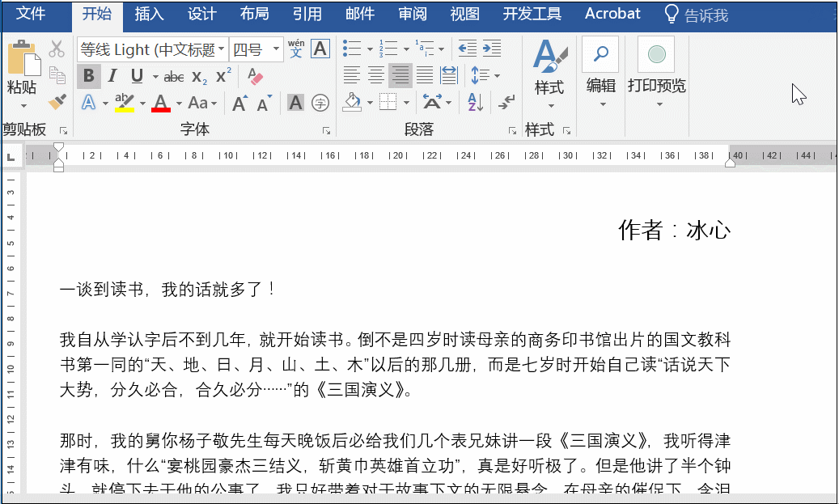Screen dimensions: 839x504
Task: Switch to Acrobat tab
Action: coord(612,14)
